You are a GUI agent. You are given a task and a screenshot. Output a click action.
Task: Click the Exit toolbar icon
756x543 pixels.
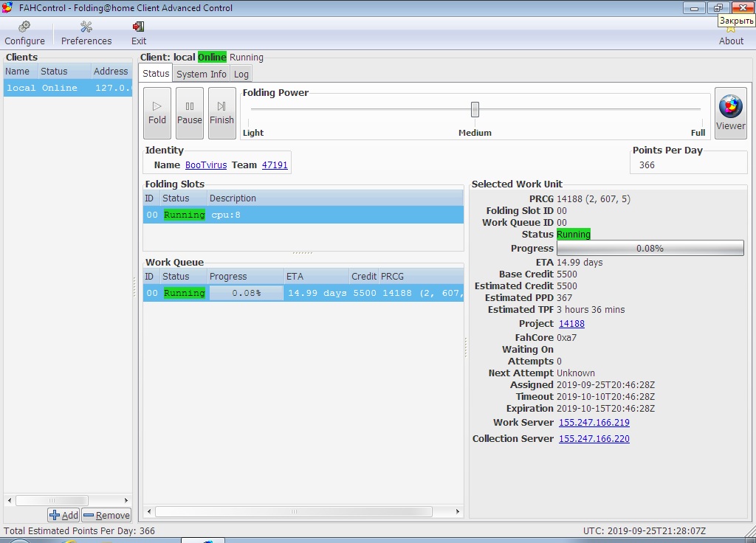point(138,33)
